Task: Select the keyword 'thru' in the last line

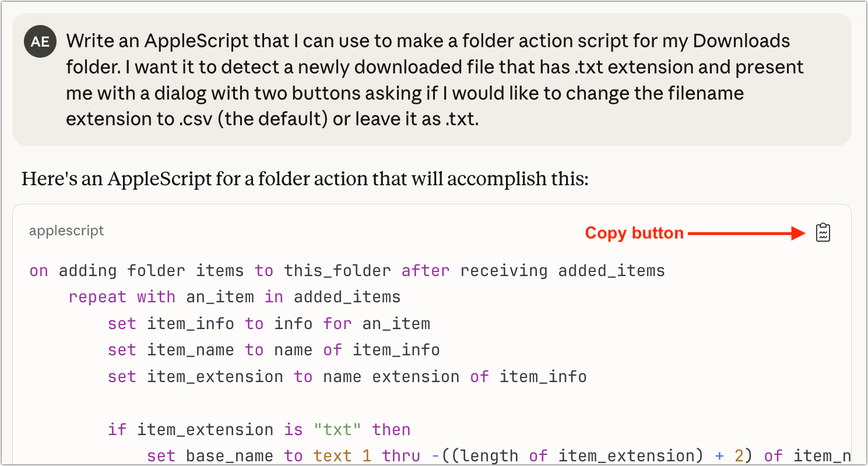Action: tap(400, 456)
